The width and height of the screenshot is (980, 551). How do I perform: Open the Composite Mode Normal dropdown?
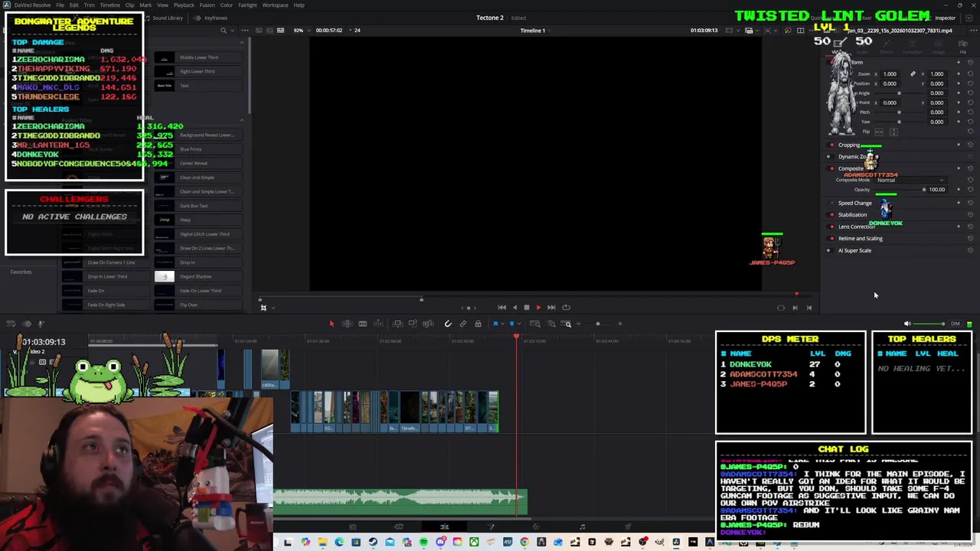[912, 180]
